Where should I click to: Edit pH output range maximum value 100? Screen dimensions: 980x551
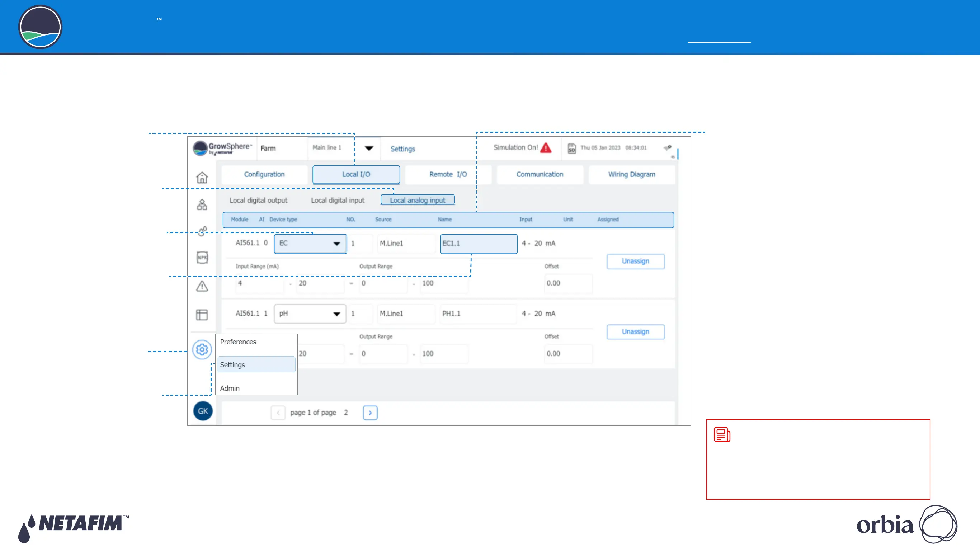pyautogui.click(x=444, y=354)
